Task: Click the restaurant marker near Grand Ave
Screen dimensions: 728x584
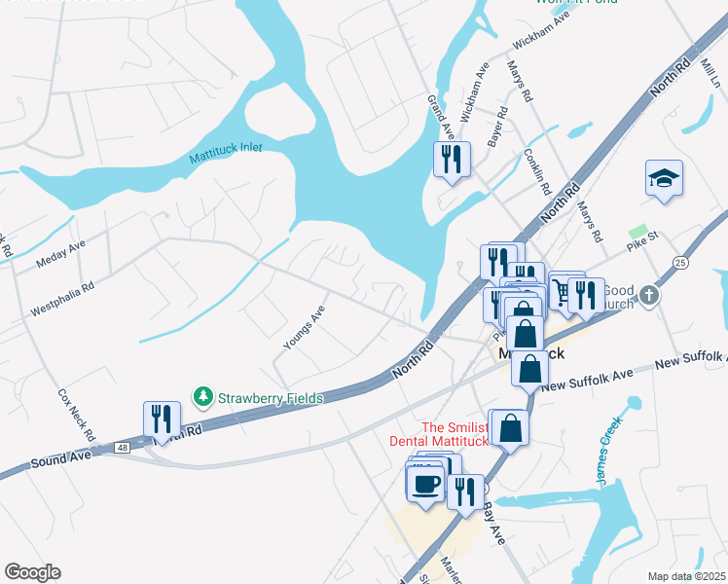Action: click(452, 161)
